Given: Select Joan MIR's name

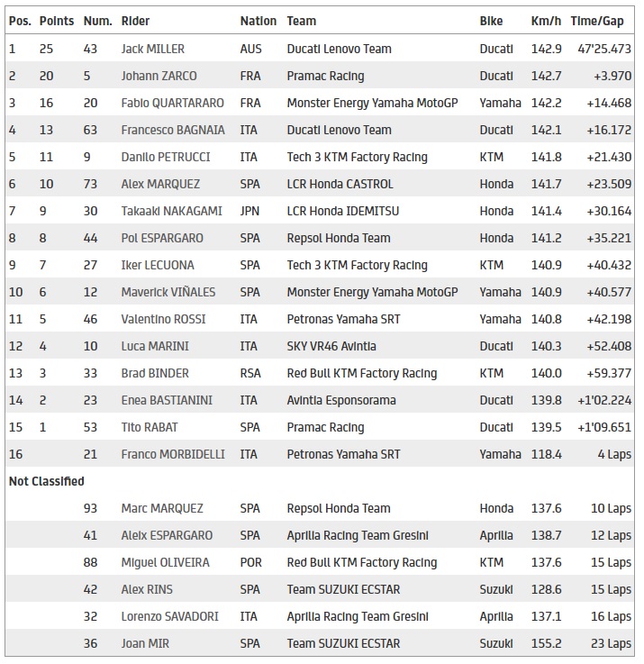Looking at the screenshot, I should click(x=147, y=643).
